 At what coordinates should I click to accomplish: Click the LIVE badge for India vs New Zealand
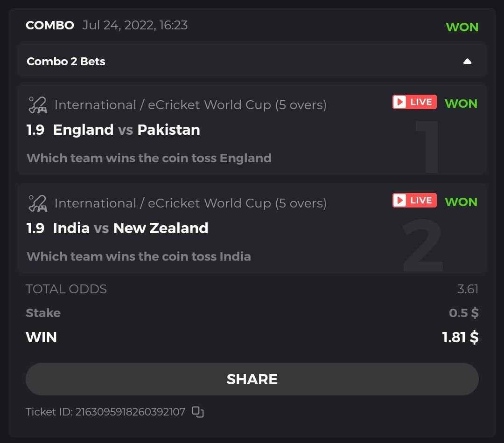(414, 201)
